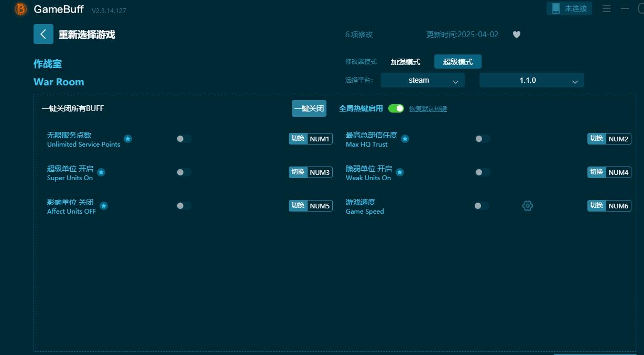
Task: Click the GameBuff flame logo
Action: (20, 9)
